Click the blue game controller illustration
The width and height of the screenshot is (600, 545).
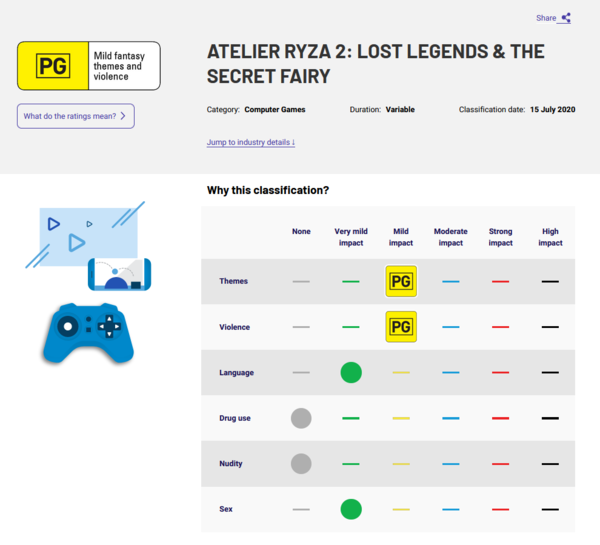tap(81, 331)
